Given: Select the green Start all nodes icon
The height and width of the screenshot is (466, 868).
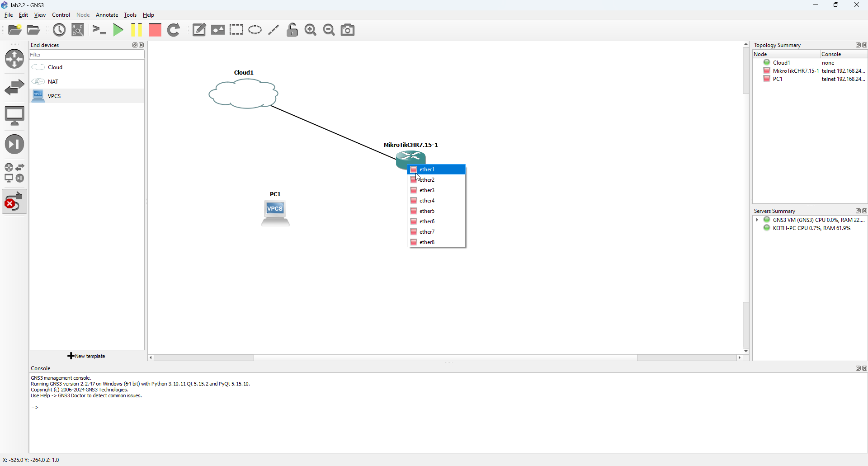Looking at the screenshot, I should 118,30.
